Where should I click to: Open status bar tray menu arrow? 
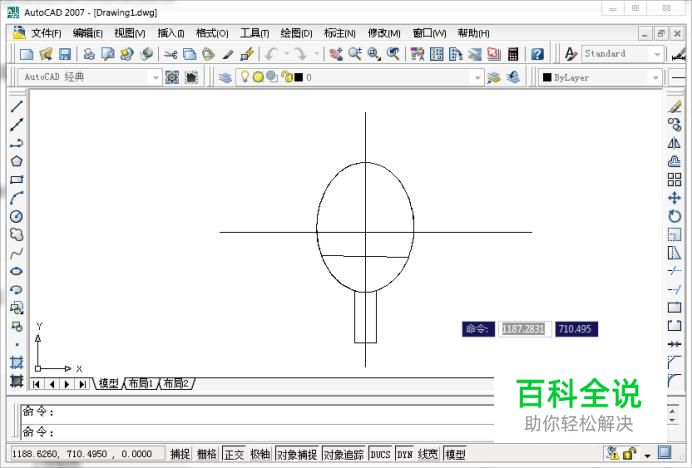[x=647, y=454]
